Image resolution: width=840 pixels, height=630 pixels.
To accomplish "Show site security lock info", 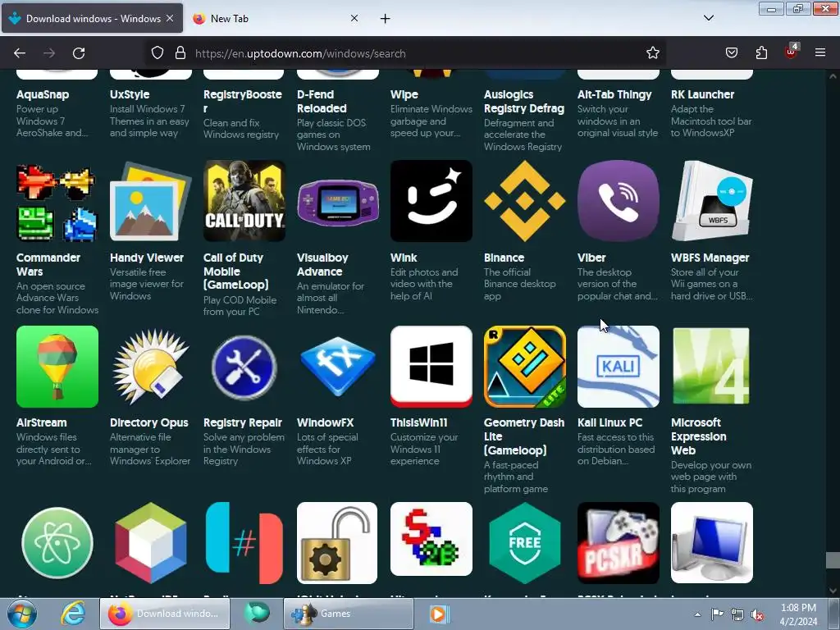I will pyautogui.click(x=180, y=53).
